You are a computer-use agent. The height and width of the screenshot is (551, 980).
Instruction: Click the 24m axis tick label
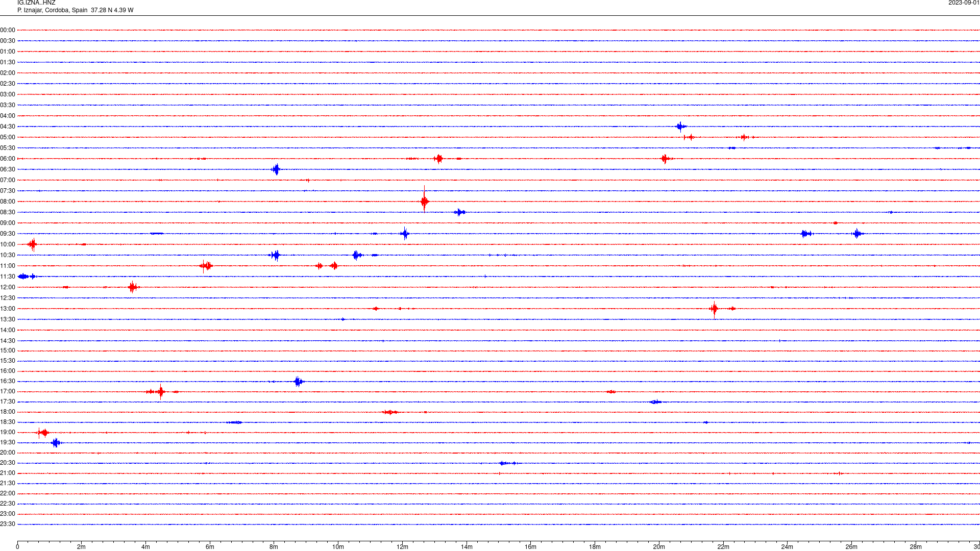[787, 547]
